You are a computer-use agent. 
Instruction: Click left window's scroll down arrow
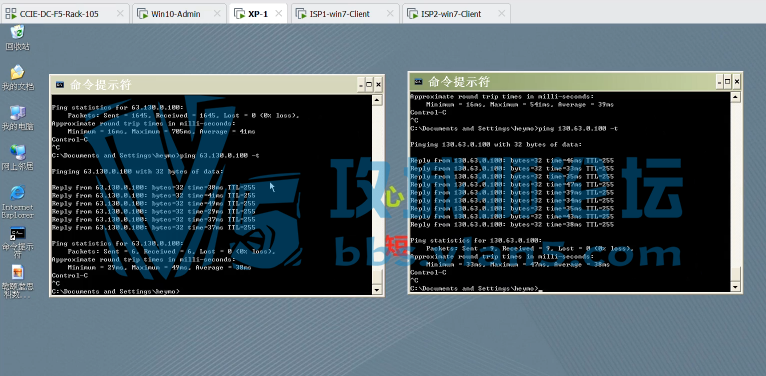click(x=377, y=290)
